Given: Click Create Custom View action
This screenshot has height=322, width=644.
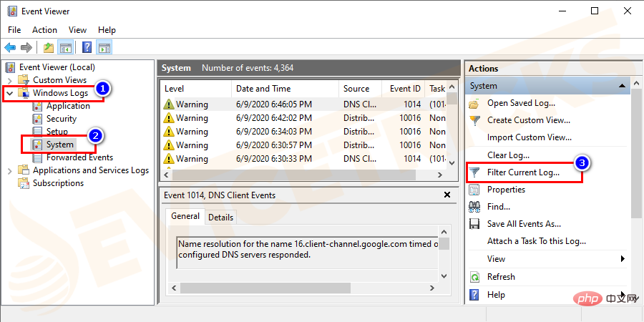Looking at the screenshot, I should coord(528,120).
